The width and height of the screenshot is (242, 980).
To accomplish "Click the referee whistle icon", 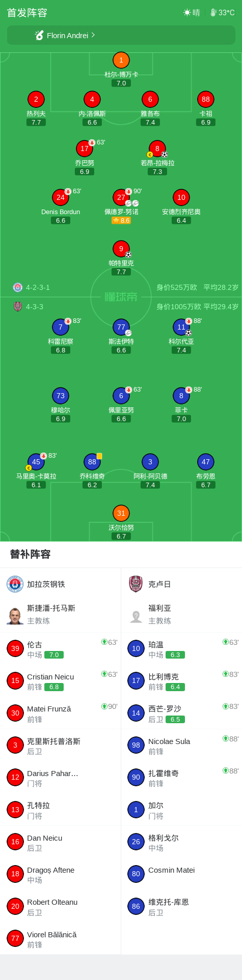I will [39, 35].
